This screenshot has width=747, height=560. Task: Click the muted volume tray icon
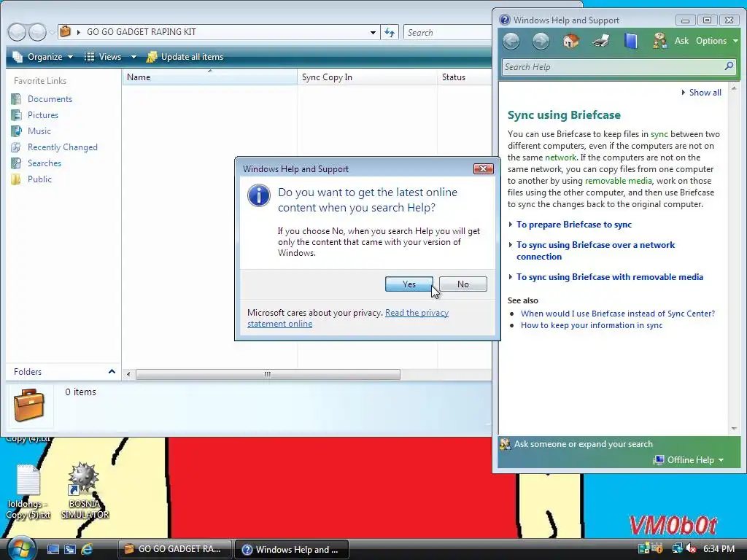coord(691,549)
